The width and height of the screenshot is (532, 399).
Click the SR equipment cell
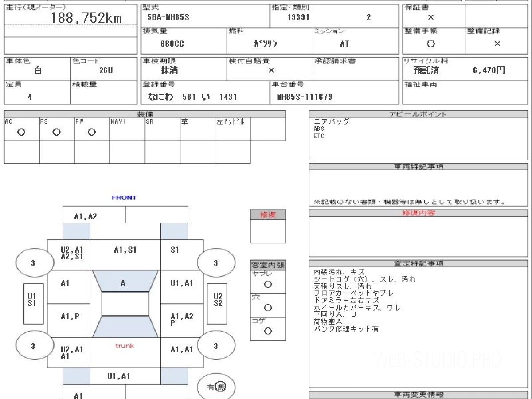pos(162,129)
